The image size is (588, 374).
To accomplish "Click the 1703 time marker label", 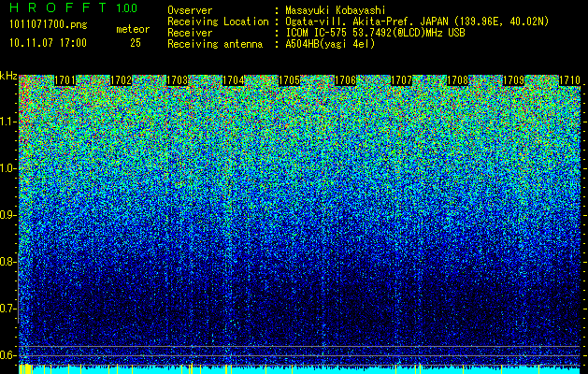I will (177, 80).
